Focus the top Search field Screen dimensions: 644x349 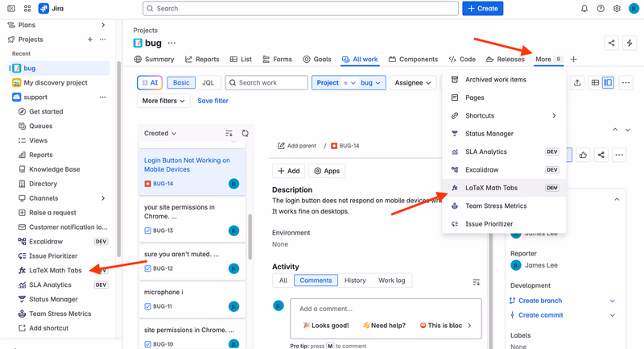coord(300,8)
